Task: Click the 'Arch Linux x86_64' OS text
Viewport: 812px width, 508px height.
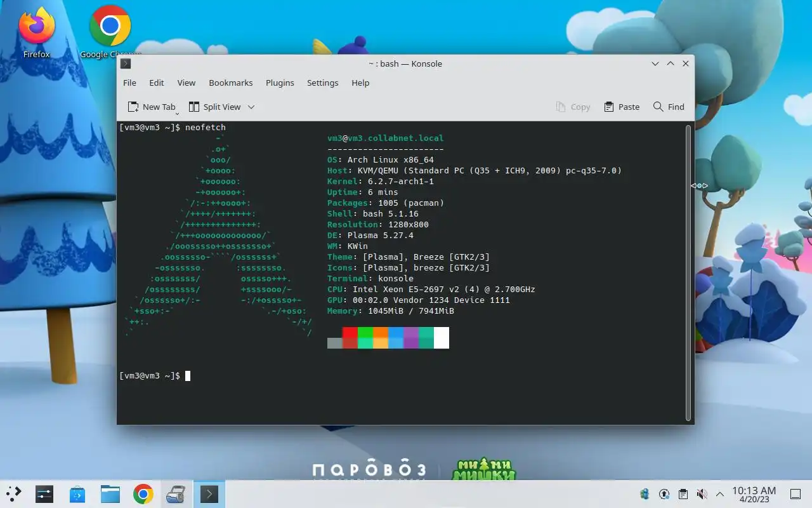Action: (x=391, y=160)
